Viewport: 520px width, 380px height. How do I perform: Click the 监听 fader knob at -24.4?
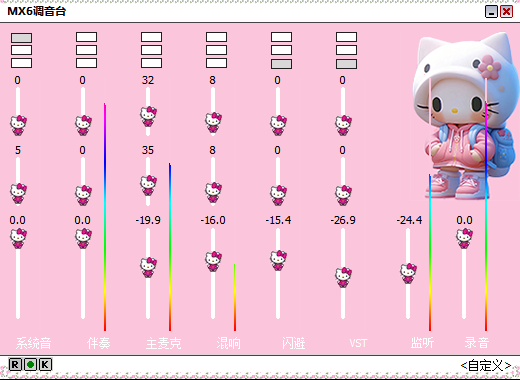(408, 273)
